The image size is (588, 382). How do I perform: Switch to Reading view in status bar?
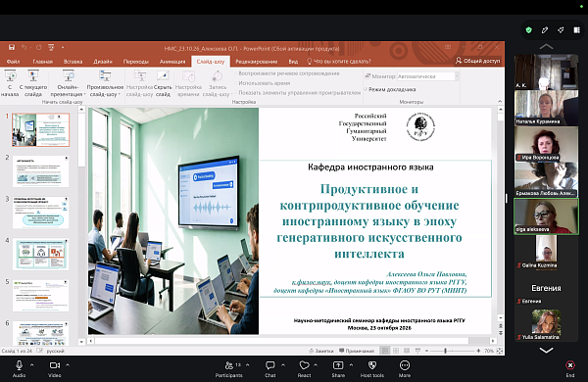(x=407, y=351)
